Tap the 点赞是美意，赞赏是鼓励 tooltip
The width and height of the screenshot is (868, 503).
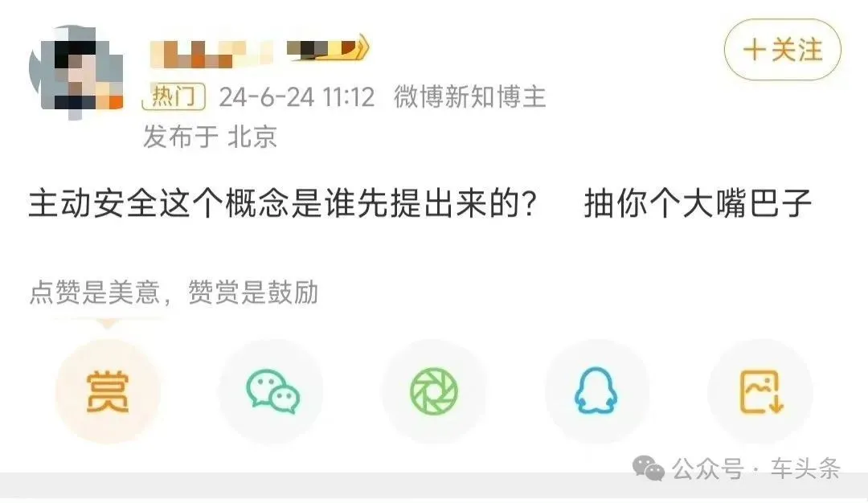click(x=174, y=292)
